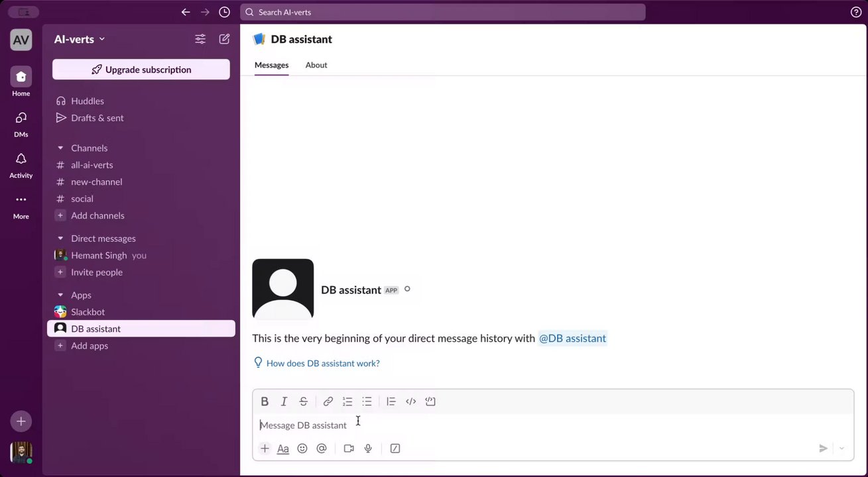Click the @DB assistant mention
This screenshot has height=477, width=868.
pyautogui.click(x=572, y=339)
